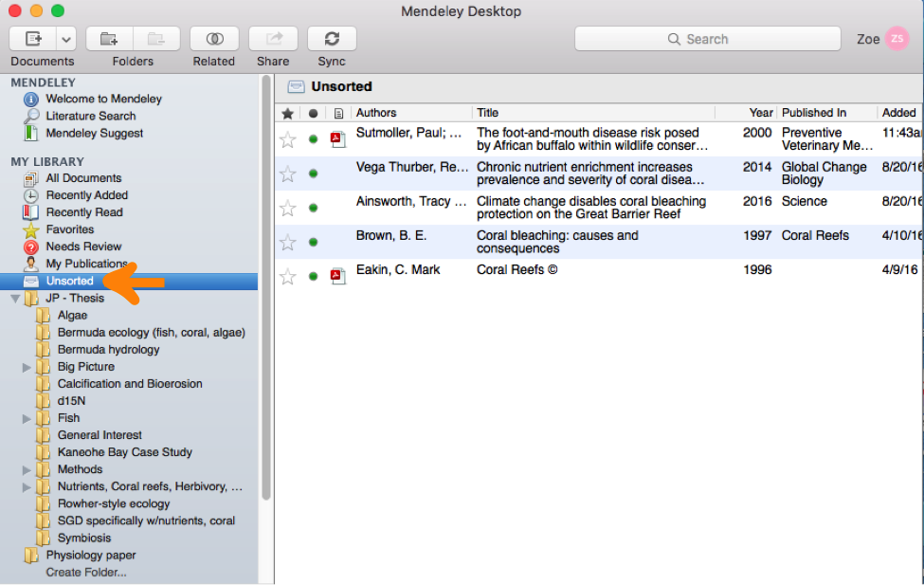The width and height of the screenshot is (924, 585).
Task: Select Bermuda ecology (fish, coral, algae) folder
Action: click(x=151, y=333)
